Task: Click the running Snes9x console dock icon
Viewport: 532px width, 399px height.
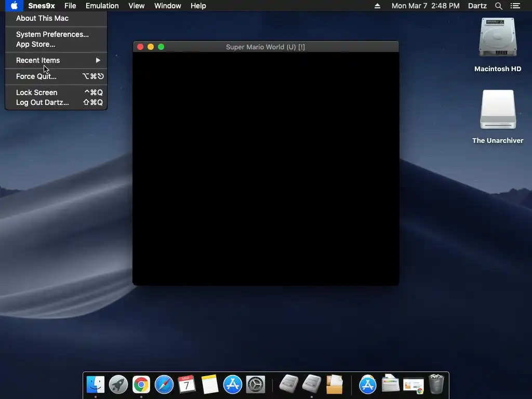Action: click(x=312, y=384)
